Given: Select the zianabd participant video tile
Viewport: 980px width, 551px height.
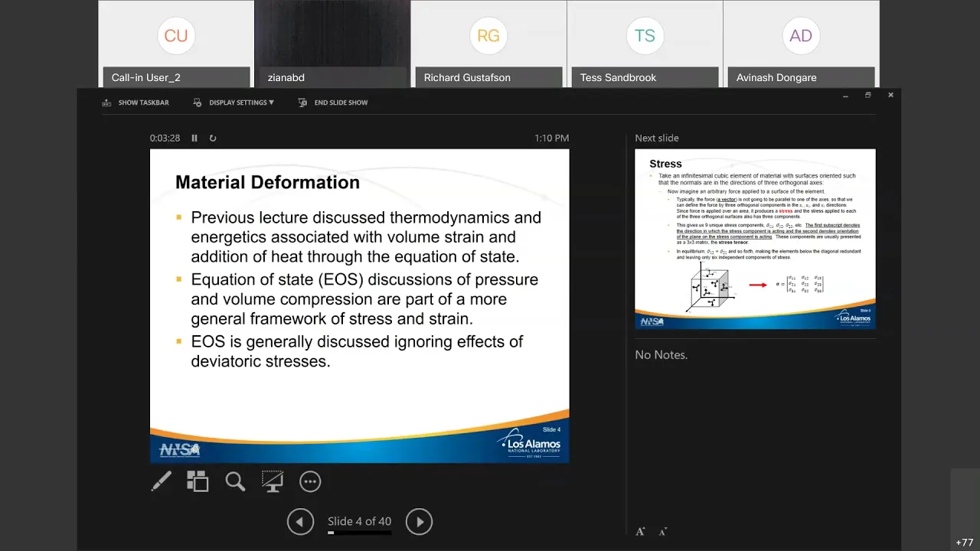Looking at the screenshot, I should coord(332,44).
